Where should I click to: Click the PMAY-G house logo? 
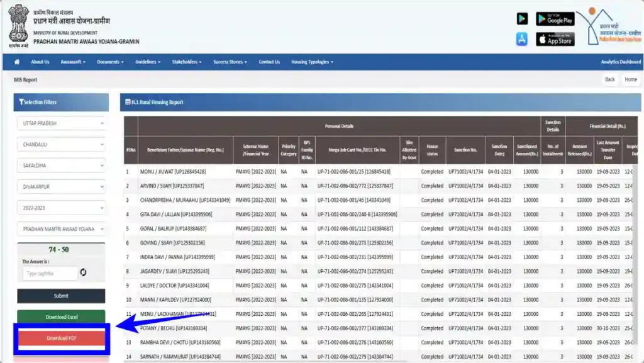[x=609, y=26]
